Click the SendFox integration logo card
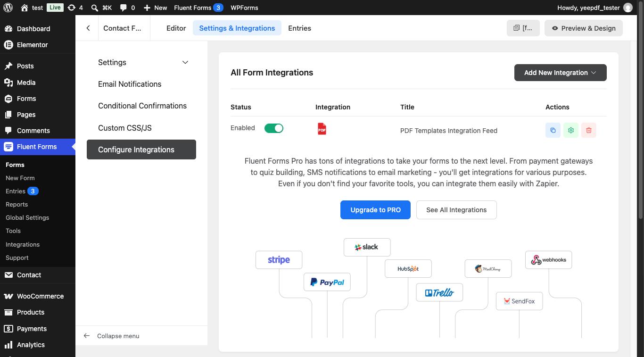Screen dimensions: 644x357 click(519, 301)
